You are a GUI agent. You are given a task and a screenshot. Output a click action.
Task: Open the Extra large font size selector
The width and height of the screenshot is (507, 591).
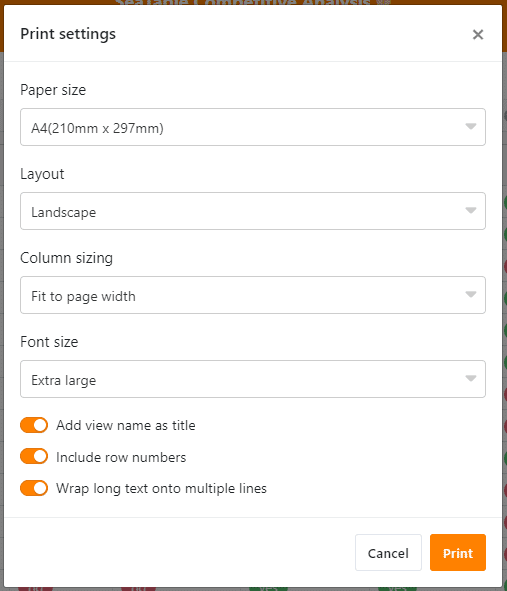(x=253, y=379)
